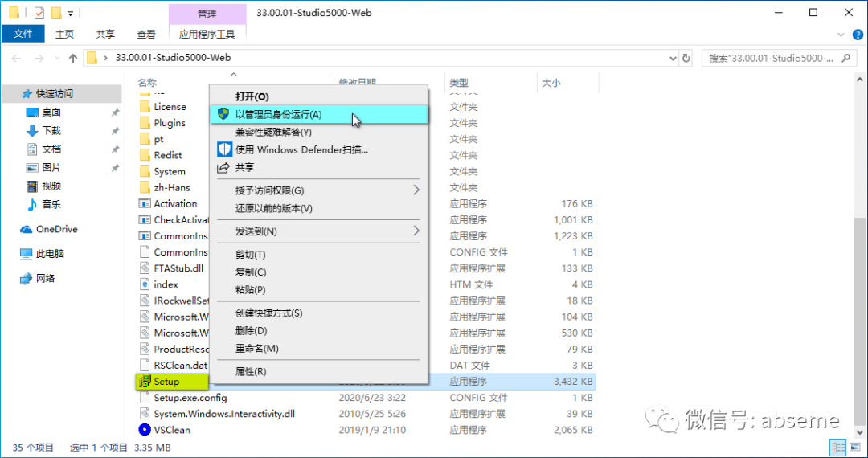The height and width of the screenshot is (458, 868).
Task: Select Setup.exe.config file
Action: 190,398
